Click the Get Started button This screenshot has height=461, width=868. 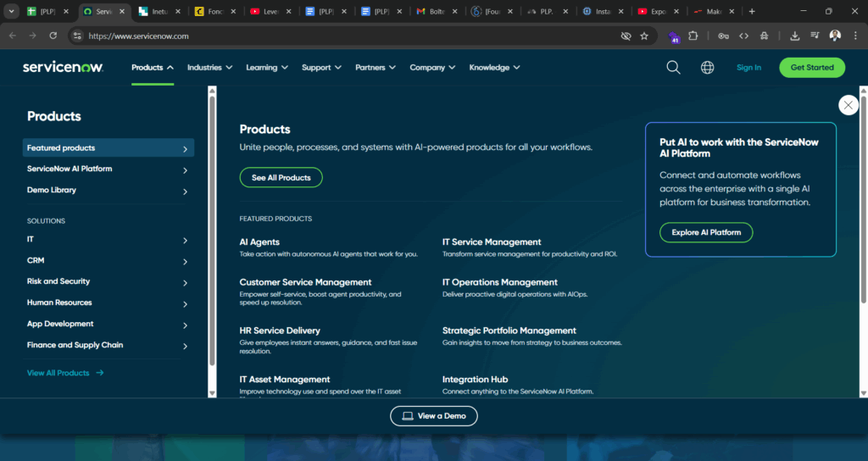(x=812, y=68)
